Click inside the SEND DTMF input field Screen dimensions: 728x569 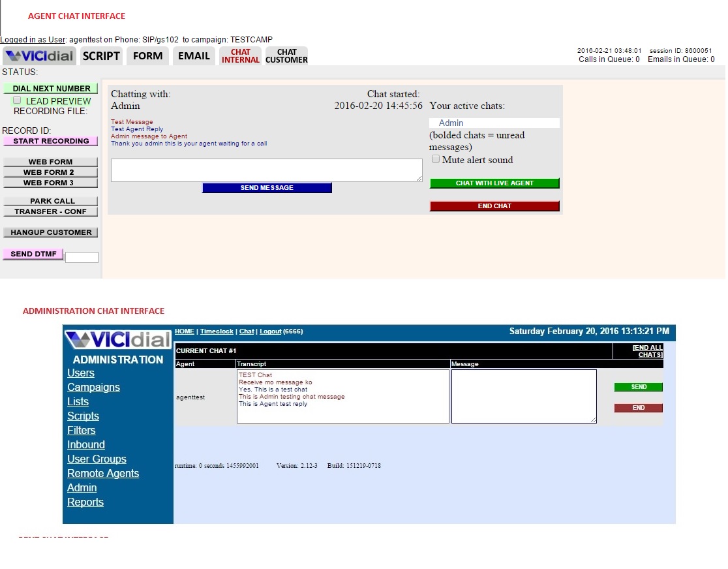(x=82, y=257)
